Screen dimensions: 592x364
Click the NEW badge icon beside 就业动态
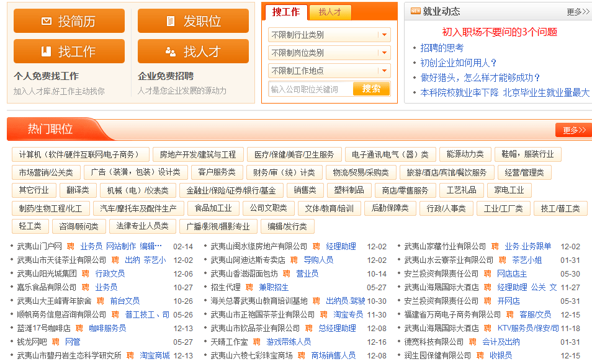tap(416, 11)
